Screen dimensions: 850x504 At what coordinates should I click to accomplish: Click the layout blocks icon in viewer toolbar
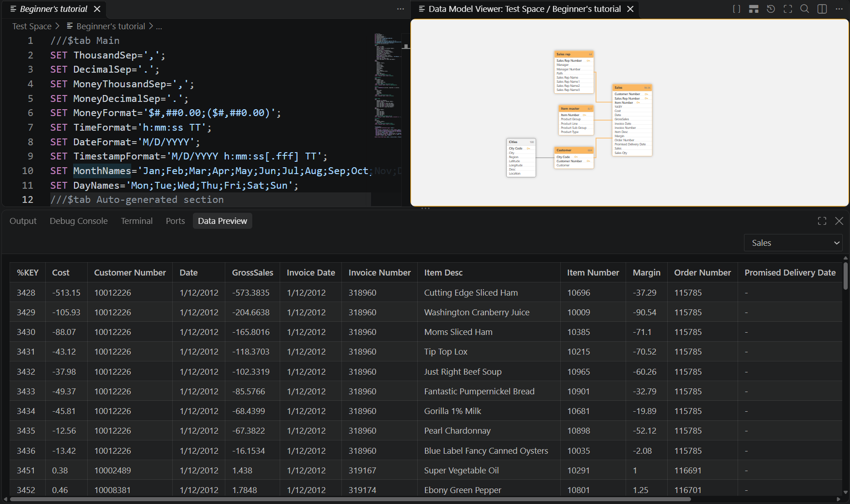pos(754,9)
